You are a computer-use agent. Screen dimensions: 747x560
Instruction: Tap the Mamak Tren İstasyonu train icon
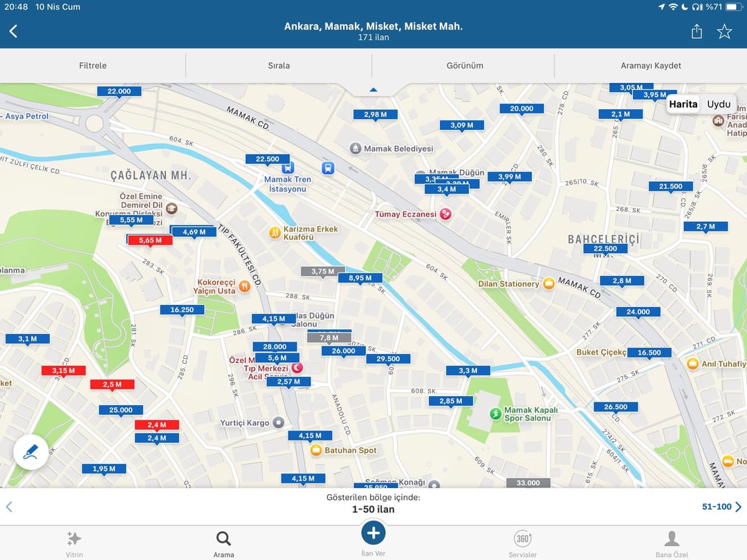[287, 167]
